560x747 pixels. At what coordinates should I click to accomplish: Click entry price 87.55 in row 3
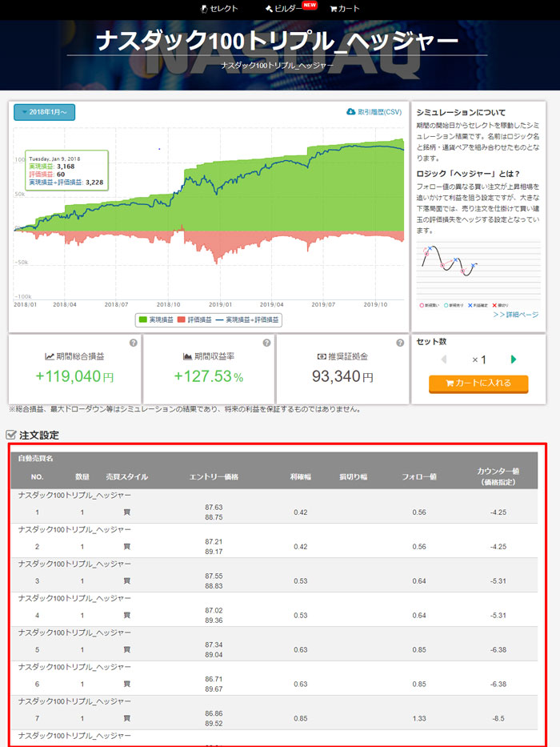214,576
